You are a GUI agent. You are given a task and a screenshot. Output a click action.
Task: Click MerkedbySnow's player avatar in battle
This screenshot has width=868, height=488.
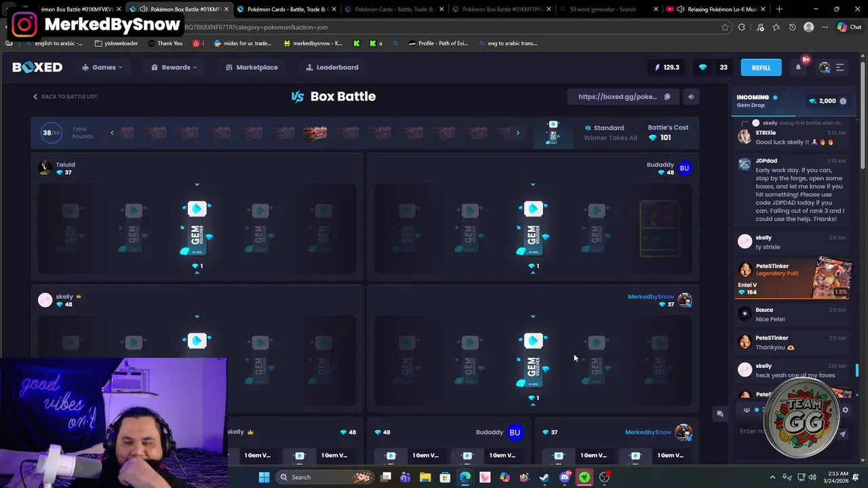[x=684, y=300]
